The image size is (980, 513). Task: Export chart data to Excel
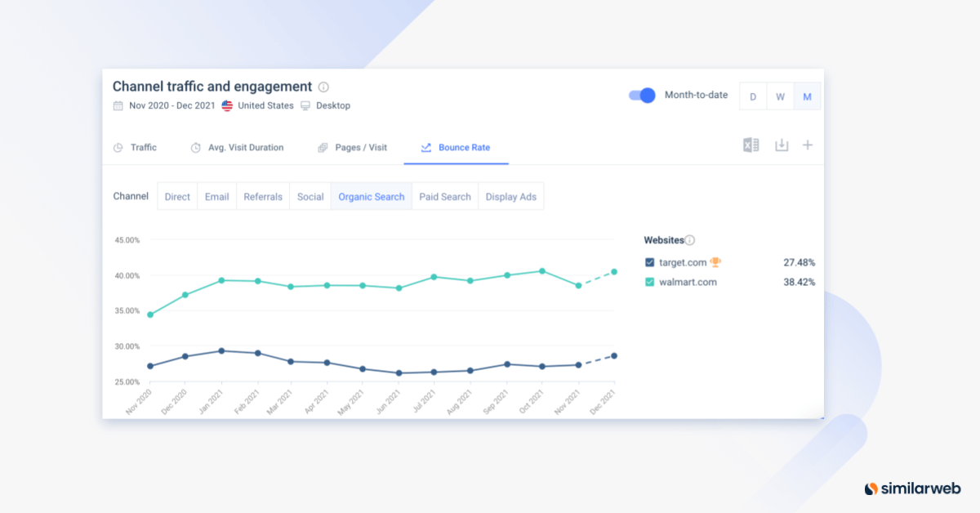[751, 144]
